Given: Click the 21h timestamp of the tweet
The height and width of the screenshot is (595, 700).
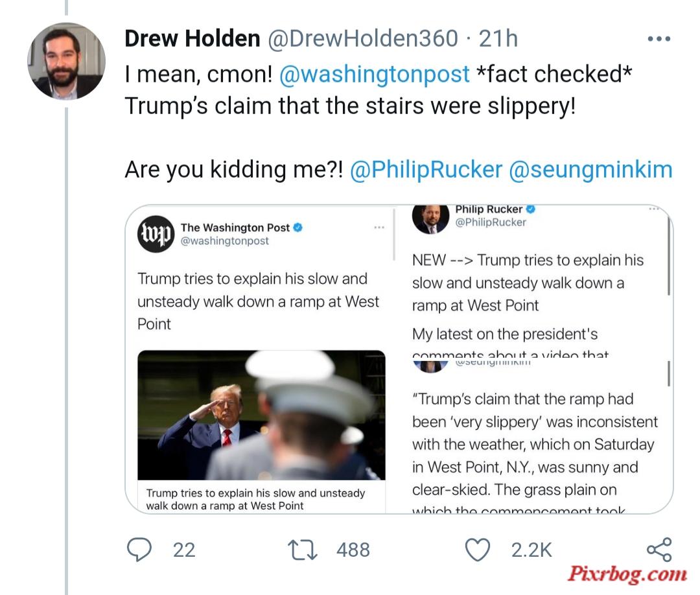Looking at the screenshot, I should pos(498,38).
